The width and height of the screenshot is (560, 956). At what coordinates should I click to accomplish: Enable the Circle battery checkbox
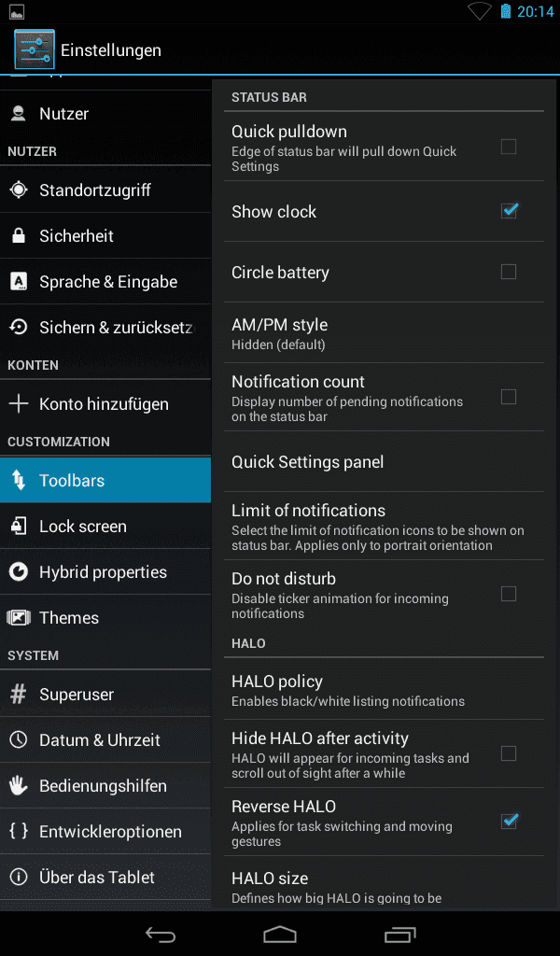[x=509, y=272]
